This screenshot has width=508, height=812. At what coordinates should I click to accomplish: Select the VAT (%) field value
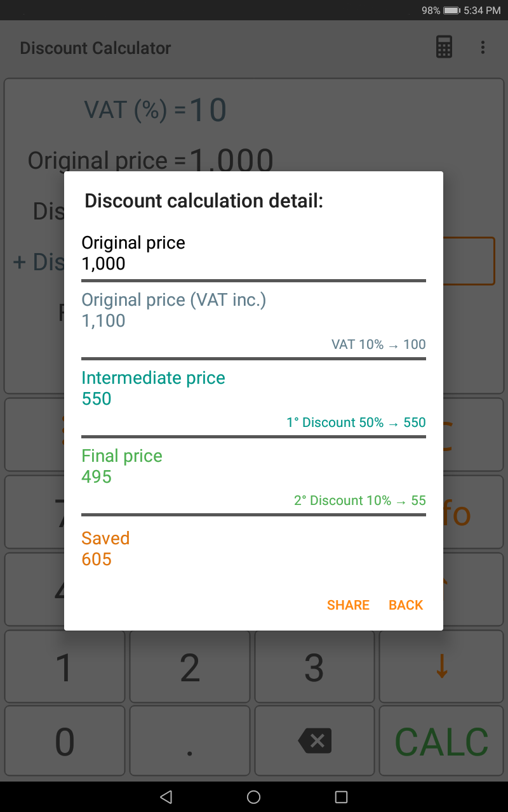point(208,110)
